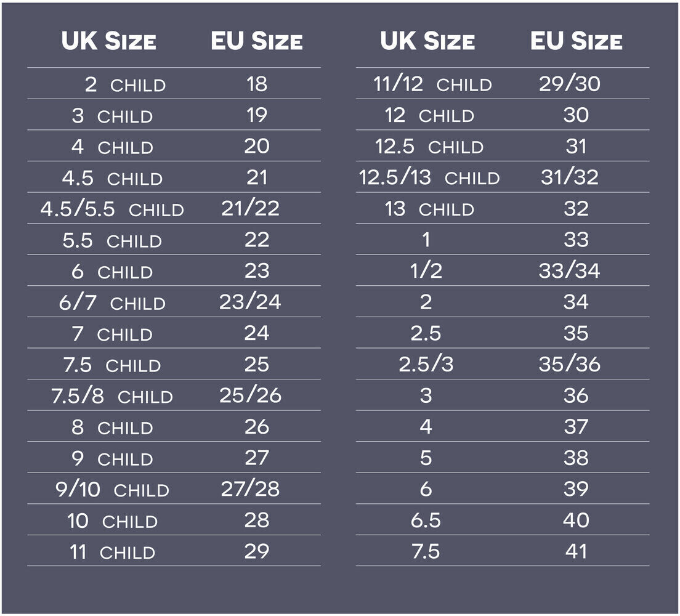Select the 4.5/5.5 Child size entry
This screenshot has height=616, width=680.
pyautogui.click(x=112, y=209)
